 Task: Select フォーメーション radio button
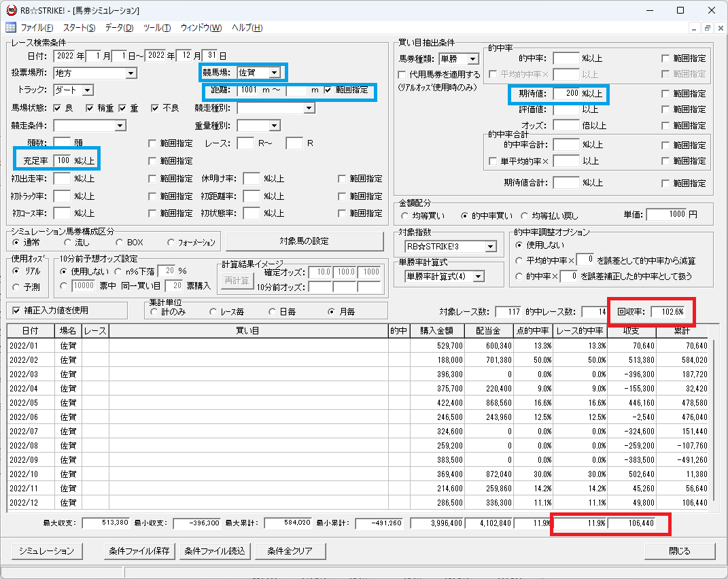coord(171,243)
